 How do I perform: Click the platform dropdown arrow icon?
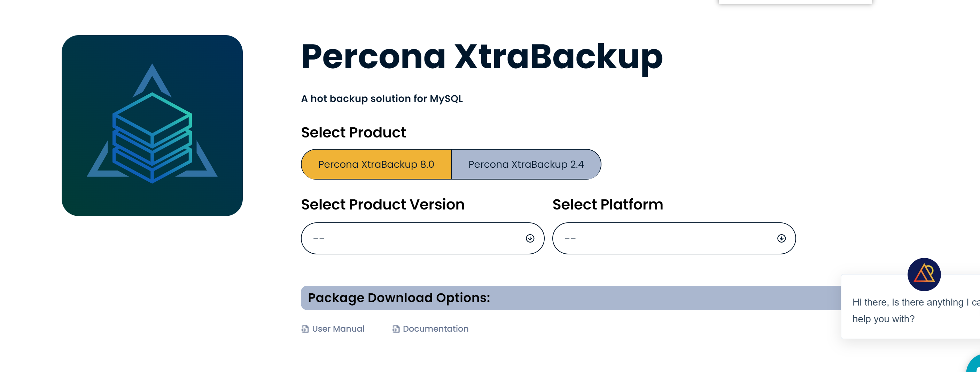781,238
